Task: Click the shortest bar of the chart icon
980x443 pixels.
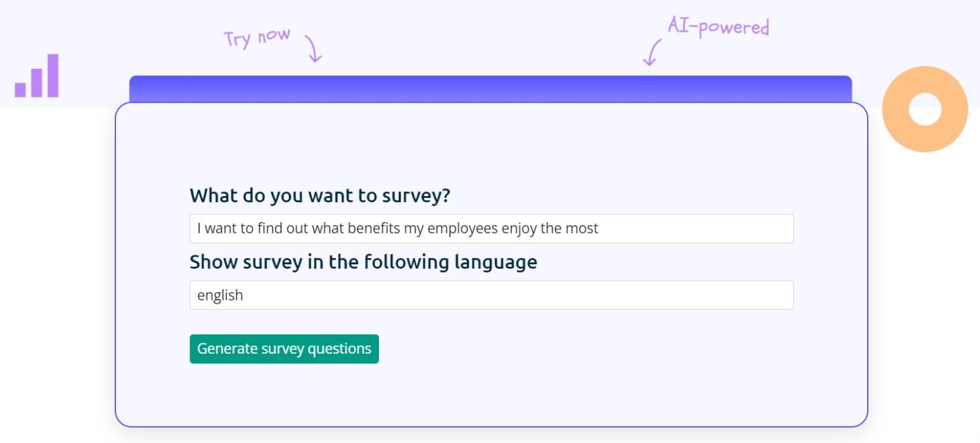Action: (x=19, y=89)
